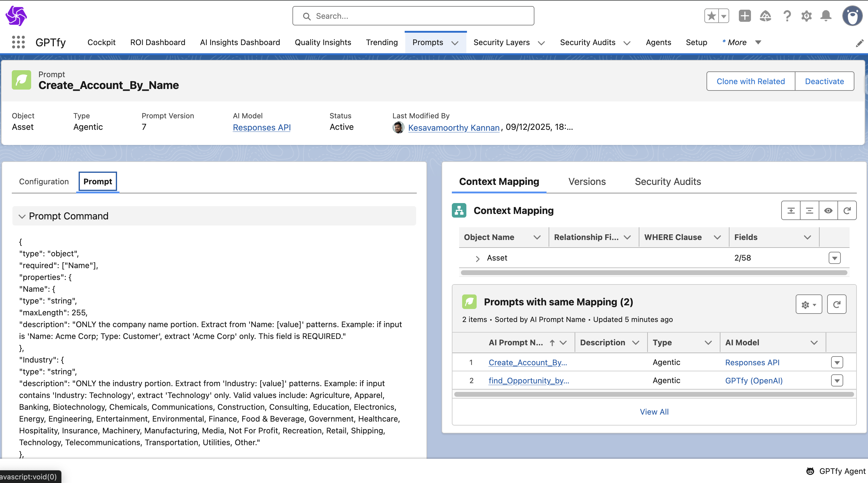Open the Responses API model link

pyautogui.click(x=262, y=127)
